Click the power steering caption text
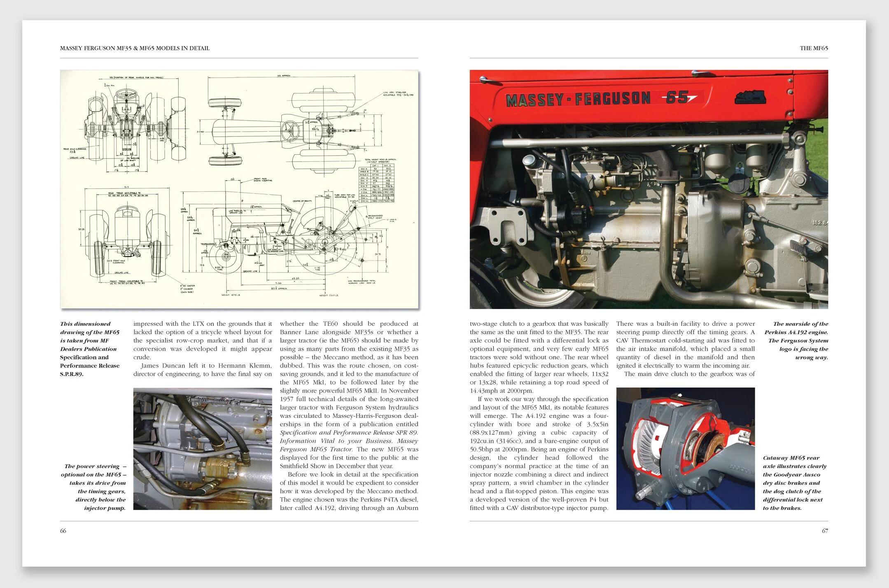The height and width of the screenshot is (588, 889). (x=95, y=487)
